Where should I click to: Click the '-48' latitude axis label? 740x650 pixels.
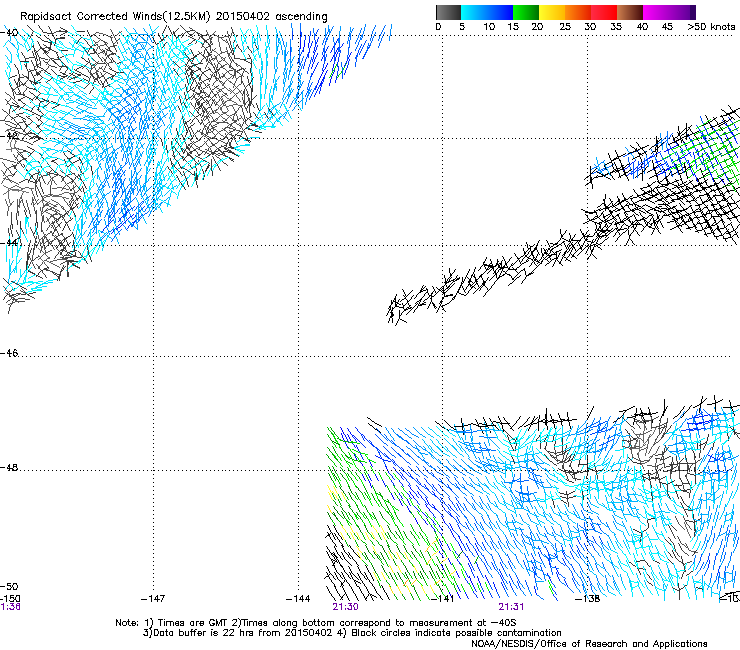point(9,467)
